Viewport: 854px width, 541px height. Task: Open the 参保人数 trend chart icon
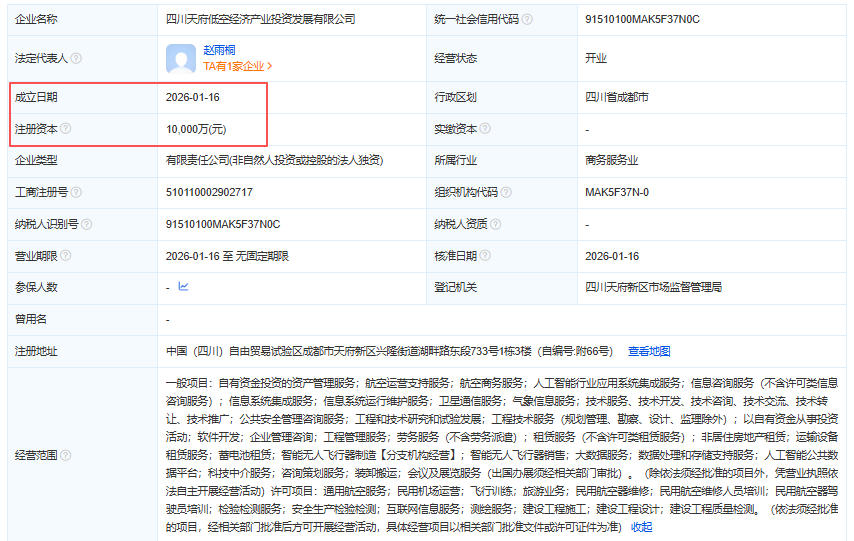click(183, 287)
